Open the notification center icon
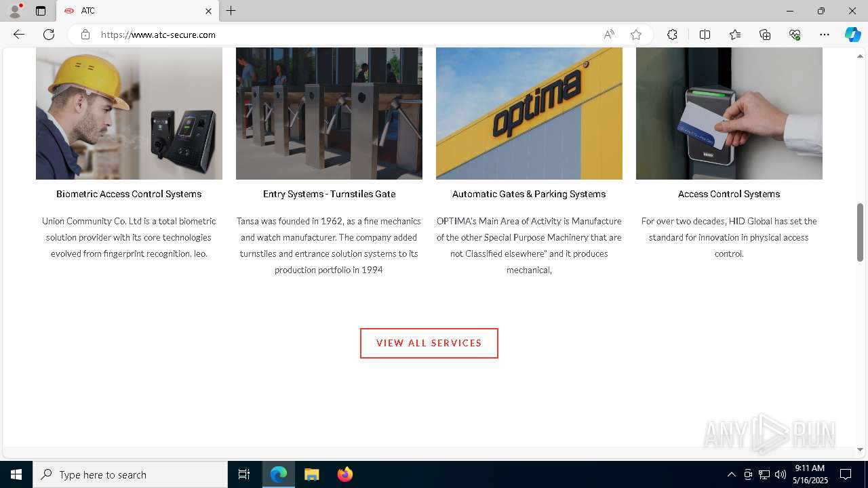Screen dimensions: 868x488 click(x=846, y=474)
